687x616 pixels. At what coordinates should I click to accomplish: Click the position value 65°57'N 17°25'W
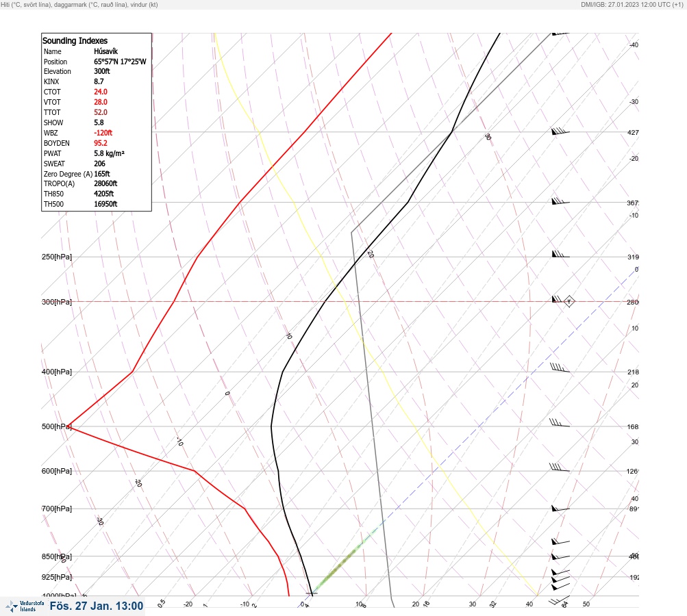[x=120, y=62]
